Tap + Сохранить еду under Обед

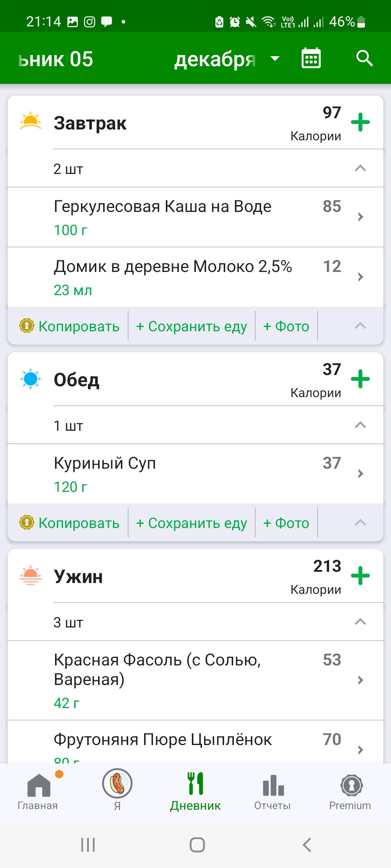point(192,523)
